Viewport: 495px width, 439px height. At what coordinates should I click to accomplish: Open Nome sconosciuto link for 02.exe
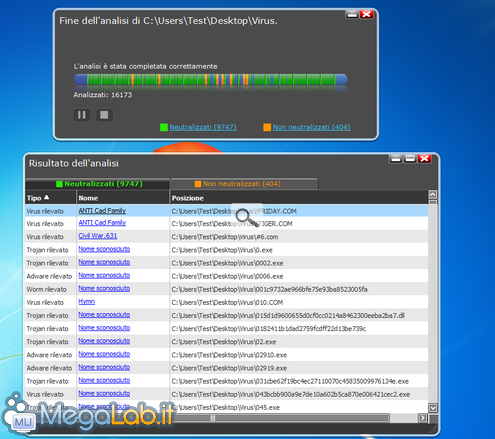(104, 341)
